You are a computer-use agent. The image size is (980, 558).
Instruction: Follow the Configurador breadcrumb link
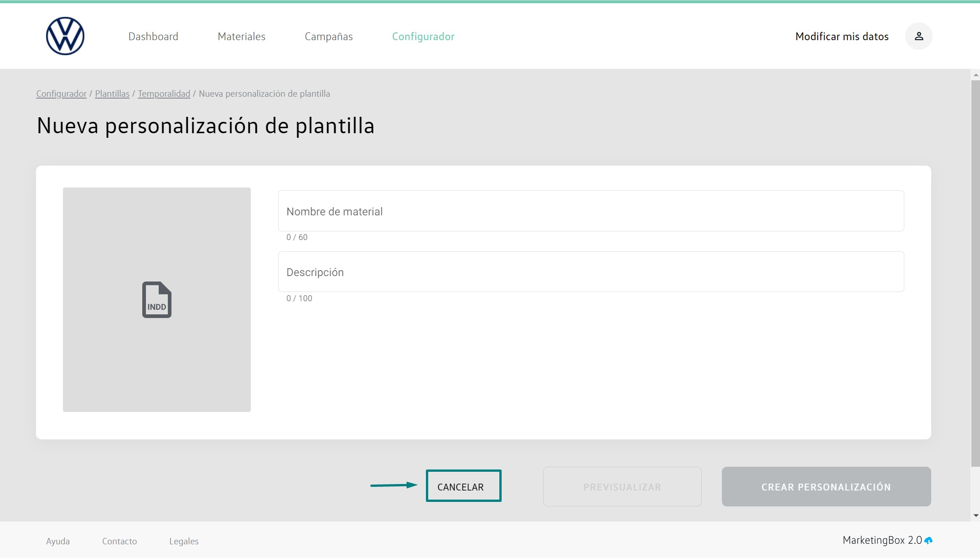pyautogui.click(x=61, y=94)
